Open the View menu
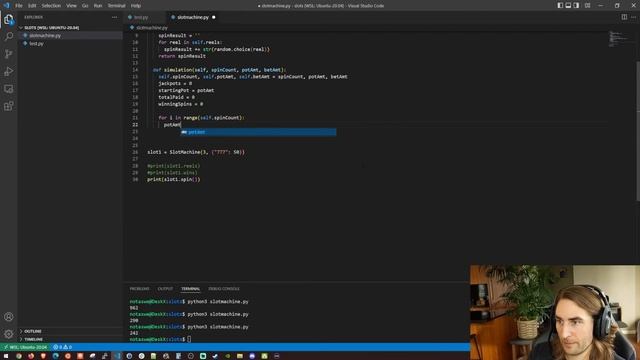 [x=71, y=6]
